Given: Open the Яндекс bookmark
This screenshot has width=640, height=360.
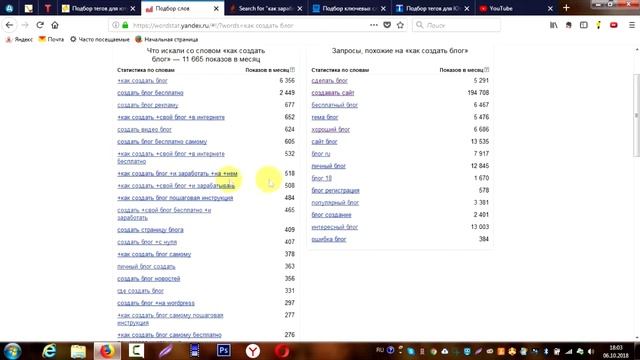Looking at the screenshot, I should (19, 40).
